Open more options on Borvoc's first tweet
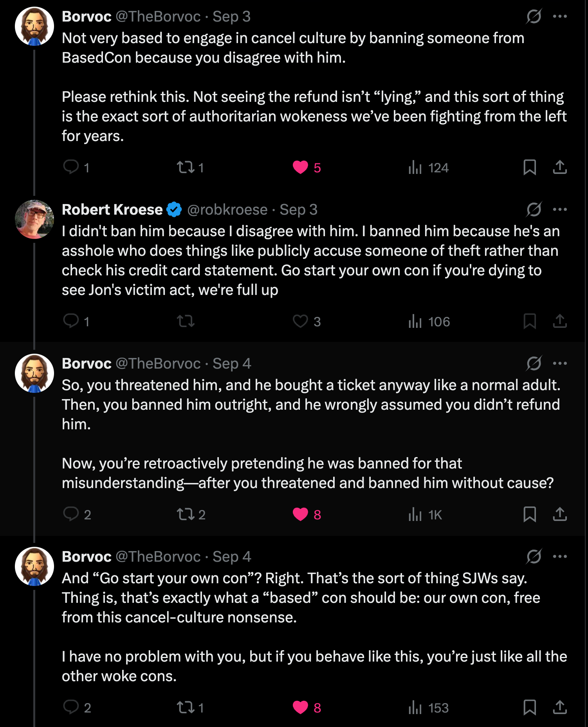This screenshot has height=727, width=588. tap(560, 16)
